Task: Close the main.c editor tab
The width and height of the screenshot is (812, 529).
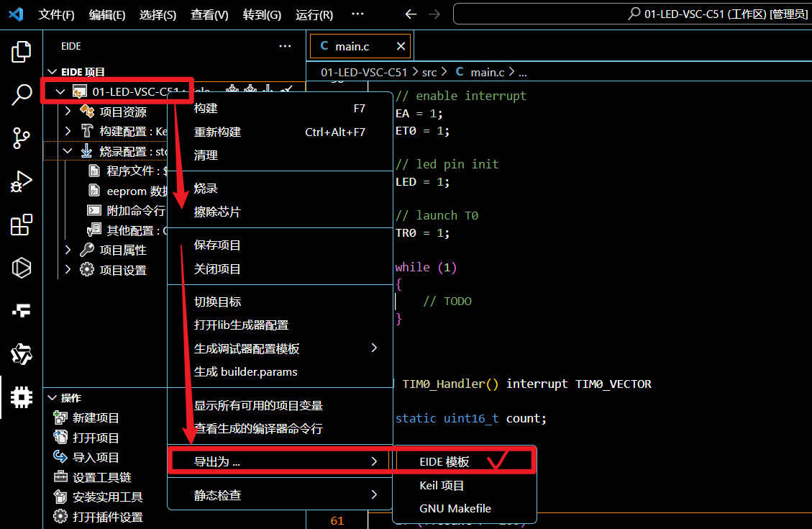Action: tap(401, 46)
